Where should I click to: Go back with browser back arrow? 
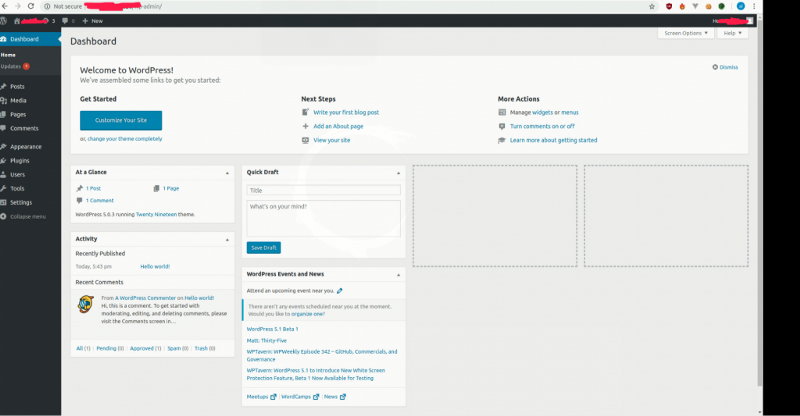[5, 6]
